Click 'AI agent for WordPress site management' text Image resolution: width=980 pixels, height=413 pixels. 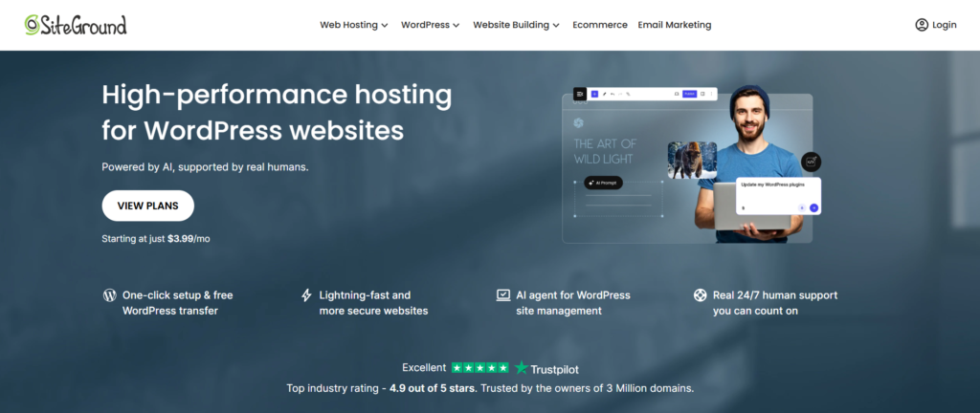click(x=573, y=302)
